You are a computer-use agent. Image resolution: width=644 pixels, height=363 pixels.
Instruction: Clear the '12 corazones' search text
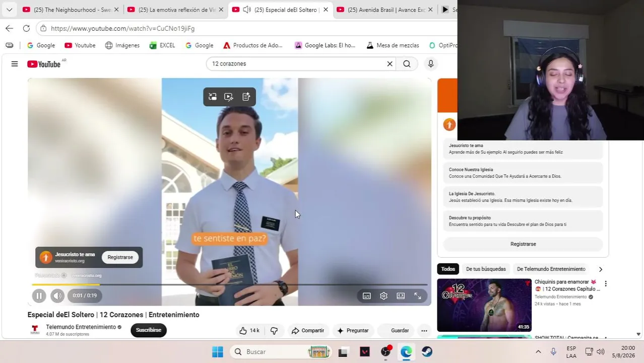coord(390,64)
